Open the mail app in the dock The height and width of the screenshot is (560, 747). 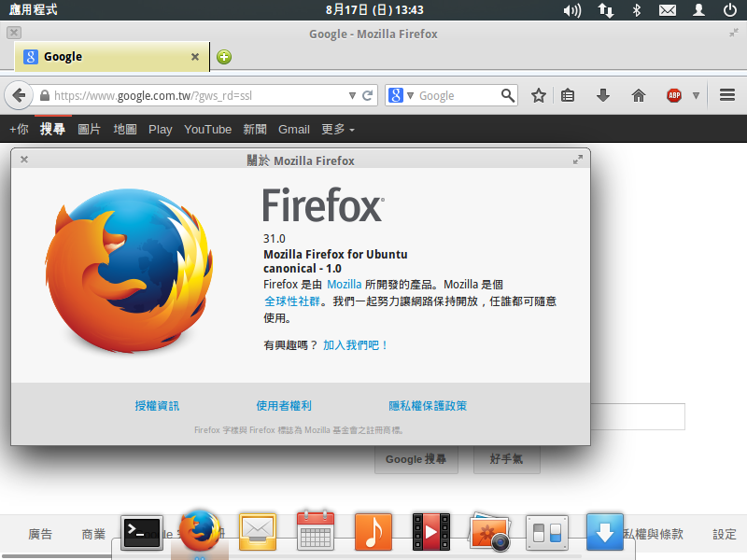tap(258, 532)
